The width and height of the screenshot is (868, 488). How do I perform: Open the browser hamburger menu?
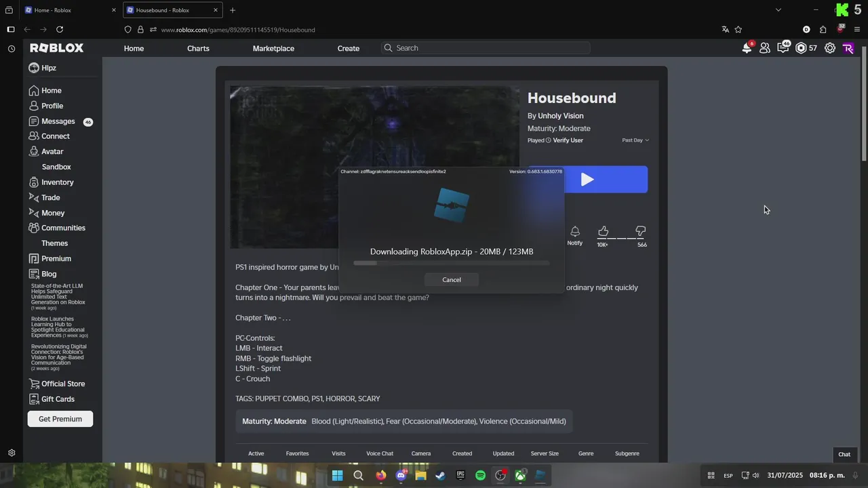857,29
